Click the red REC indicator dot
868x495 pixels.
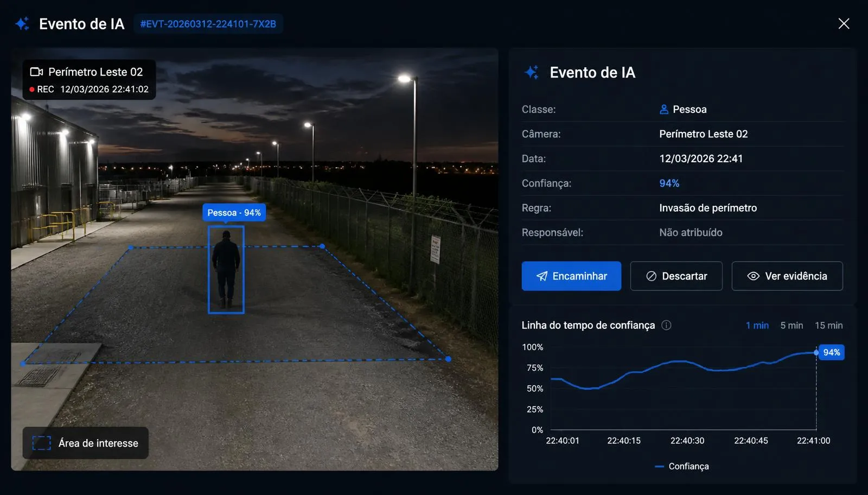(32, 90)
